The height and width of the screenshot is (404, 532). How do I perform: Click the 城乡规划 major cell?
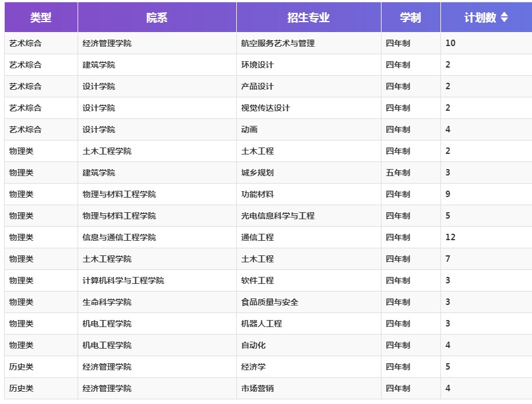point(257,173)
